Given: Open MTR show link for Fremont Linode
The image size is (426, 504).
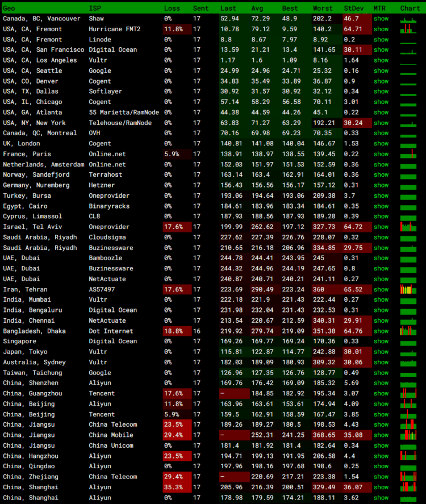Looking at the screenshot, I should (x=381, y=40).
